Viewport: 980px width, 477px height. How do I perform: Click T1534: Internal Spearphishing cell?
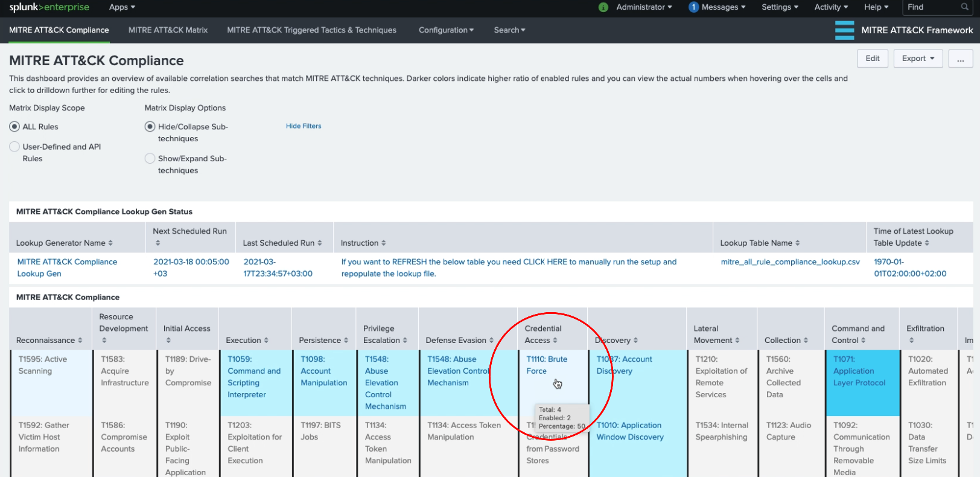point(722,447)
